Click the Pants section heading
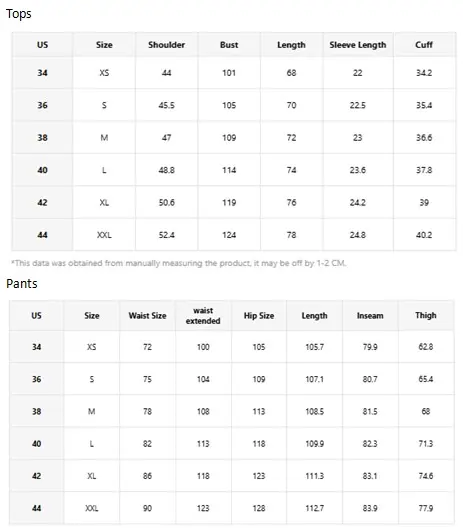The width and height of the screenshot is (463, 532). coord(22,284)
